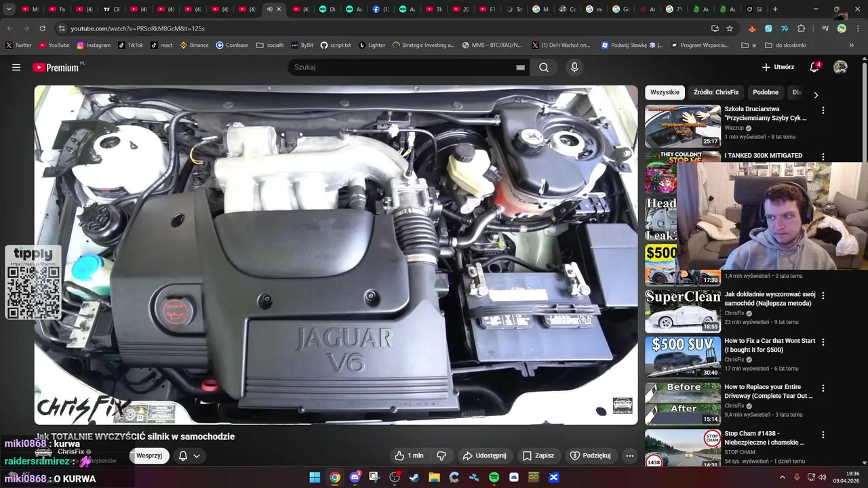Click the Zapisz save button

[538, 455]
